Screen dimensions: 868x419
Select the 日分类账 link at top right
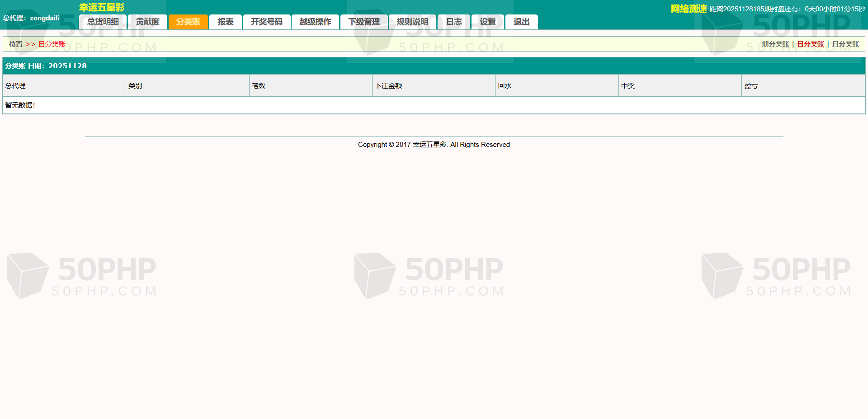[811, 44]
